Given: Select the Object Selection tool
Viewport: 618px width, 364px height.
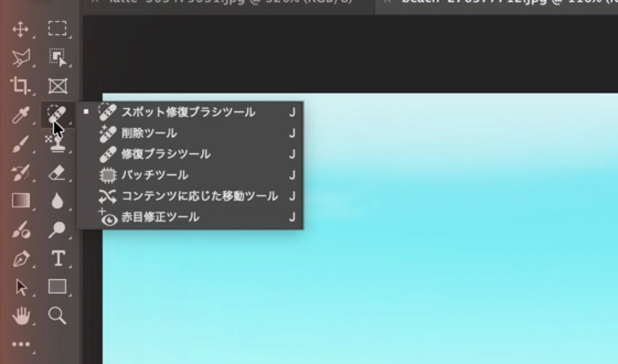Looking at the screenshot, I should click(57, 57).
